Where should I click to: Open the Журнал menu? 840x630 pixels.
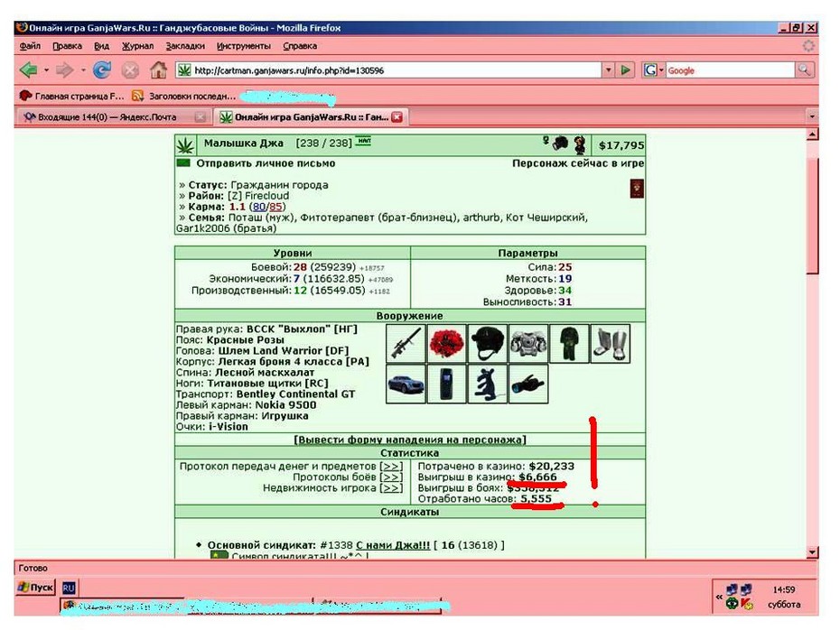(137, 46)
